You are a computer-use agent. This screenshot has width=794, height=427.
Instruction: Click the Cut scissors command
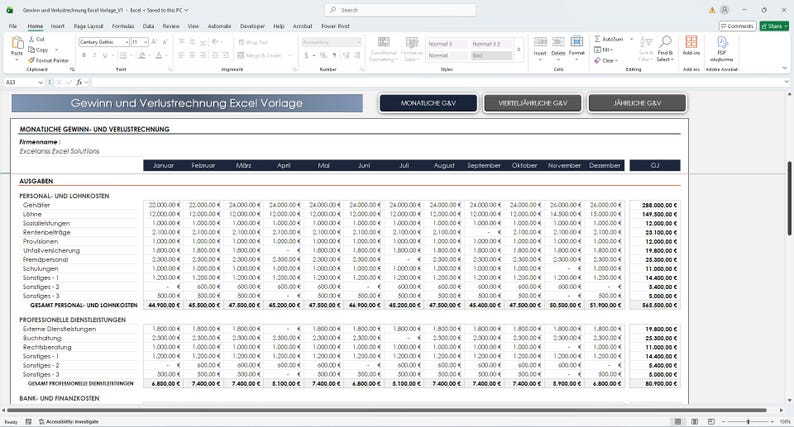(x=36, y=39)
